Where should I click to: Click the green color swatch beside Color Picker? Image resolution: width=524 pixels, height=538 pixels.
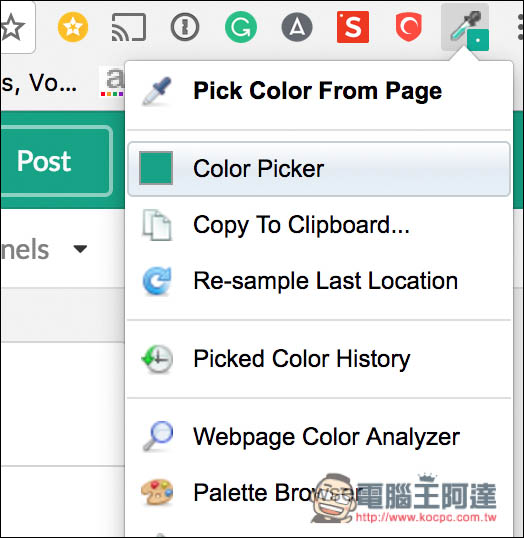[156, 168]
